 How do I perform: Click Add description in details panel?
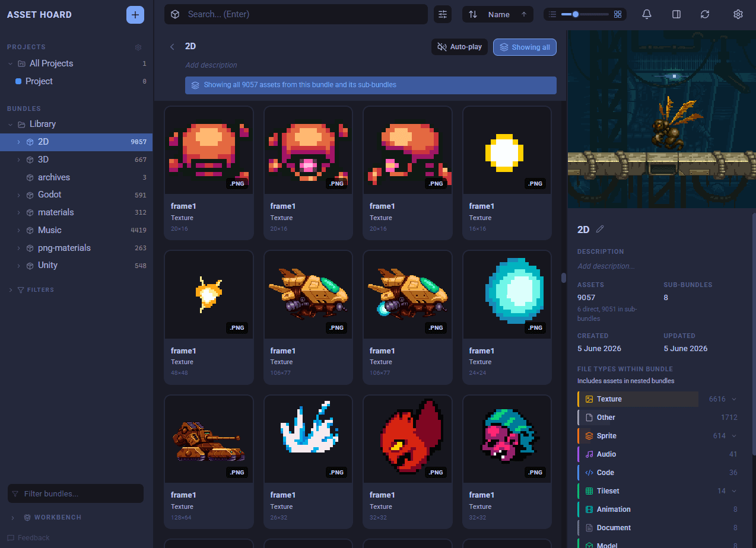[606, 266]
